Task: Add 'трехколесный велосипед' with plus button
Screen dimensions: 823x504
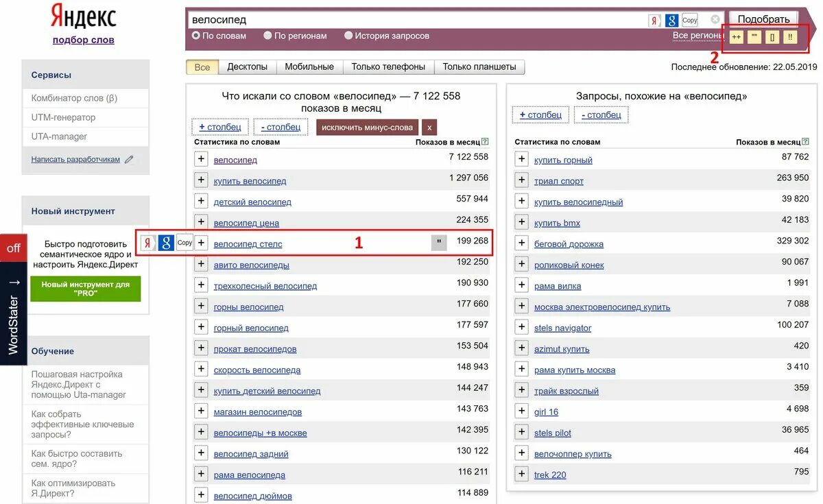Action: (201, 285)
